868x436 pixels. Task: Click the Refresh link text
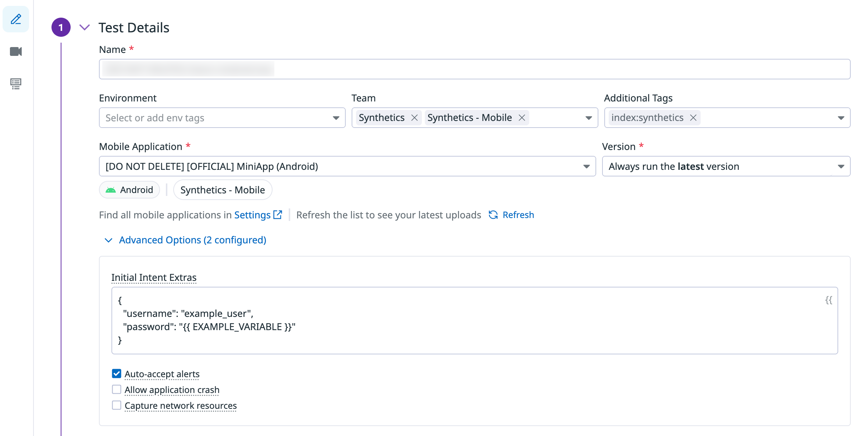pos(518,215)
